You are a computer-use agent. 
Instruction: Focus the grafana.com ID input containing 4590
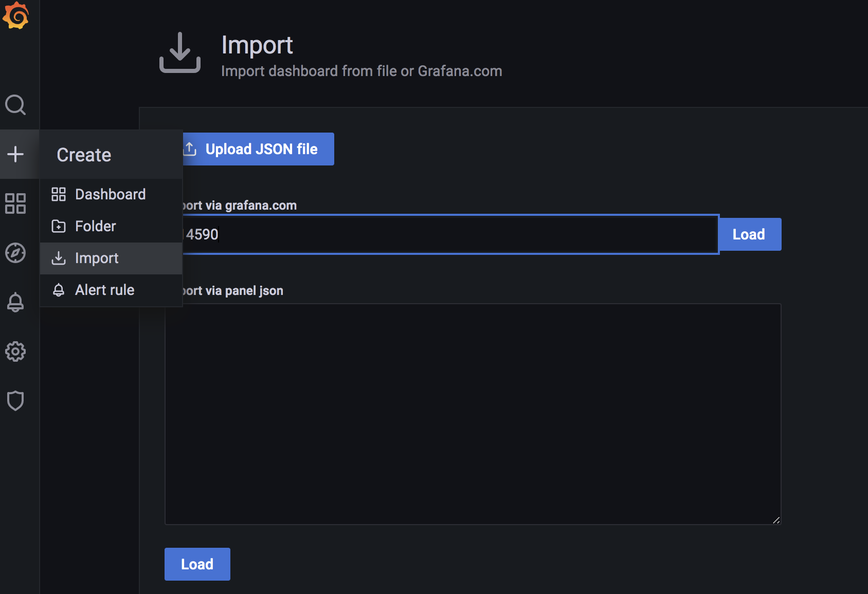450,234
